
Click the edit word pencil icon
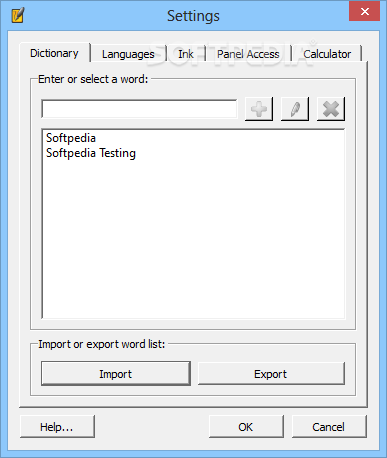(x=295, y=109)
